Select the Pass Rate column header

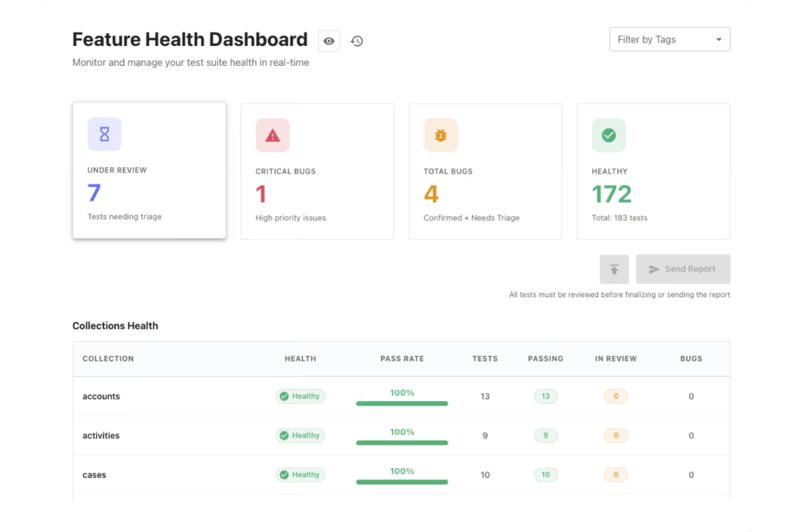click(402, 358)
